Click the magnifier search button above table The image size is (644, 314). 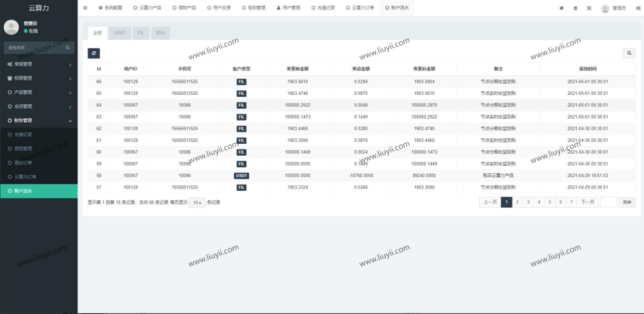[x=629, y=53]
